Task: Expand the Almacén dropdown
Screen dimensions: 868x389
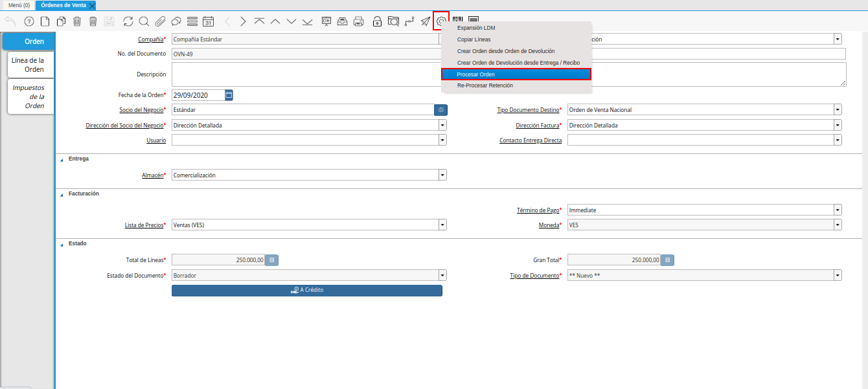Action: click(442, 175)
